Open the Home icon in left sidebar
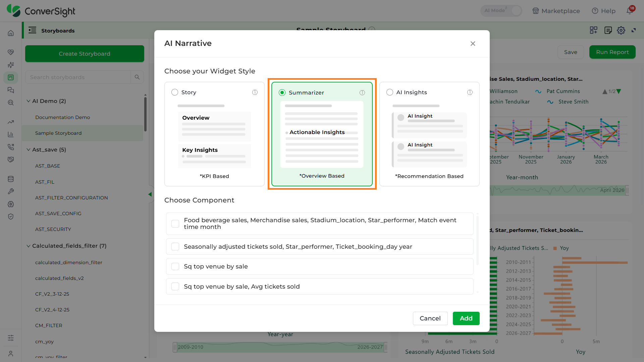 [x=11, y=33]
